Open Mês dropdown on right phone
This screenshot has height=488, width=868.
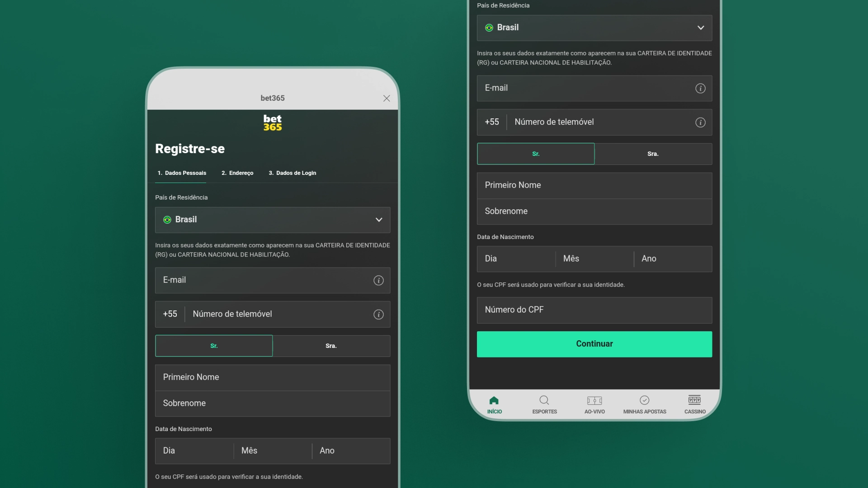[594, 259]
